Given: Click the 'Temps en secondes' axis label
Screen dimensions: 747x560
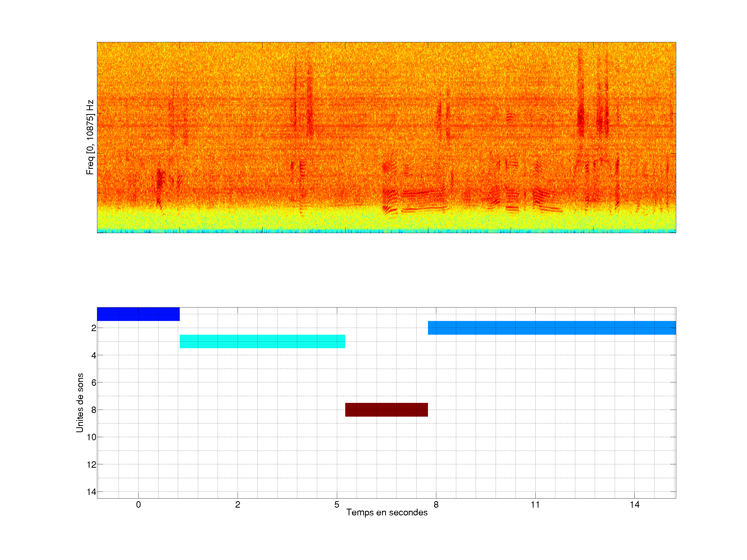Looking at the screenshot, I should pyautogui.click(x=387, y=512).
